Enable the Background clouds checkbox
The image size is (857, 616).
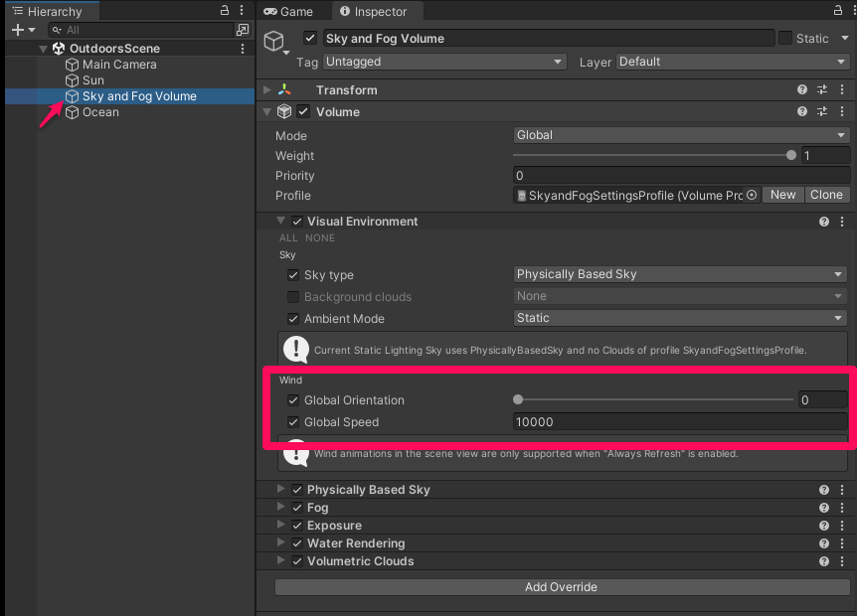click(x=292, y=296)
